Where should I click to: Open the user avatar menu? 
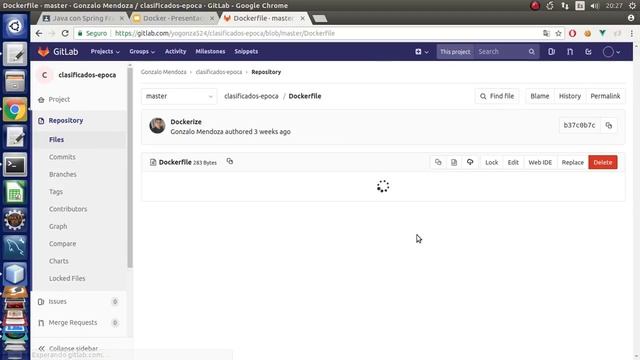tap(611, 52)
